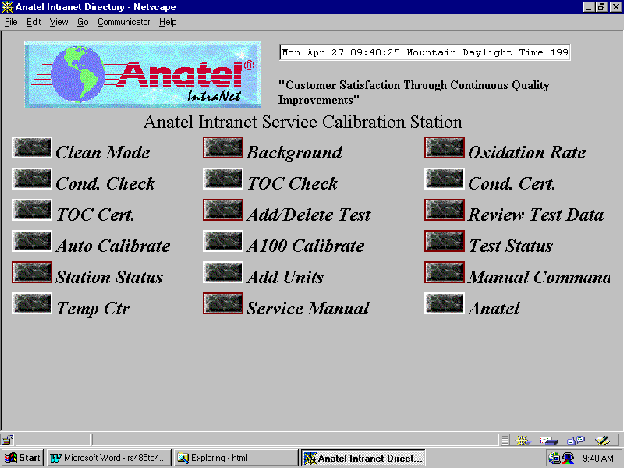Screen dimensions: 624x468
Task: Click the button icon beside Manual Command
Action: pos(444,272)
